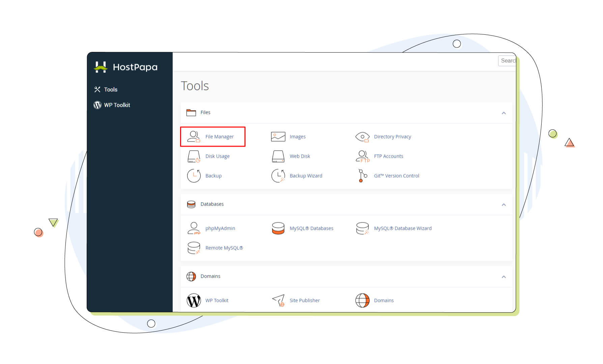Open the Backup clock icon
The height and width of the screenshot is (364, 603).
click(194, 176)
